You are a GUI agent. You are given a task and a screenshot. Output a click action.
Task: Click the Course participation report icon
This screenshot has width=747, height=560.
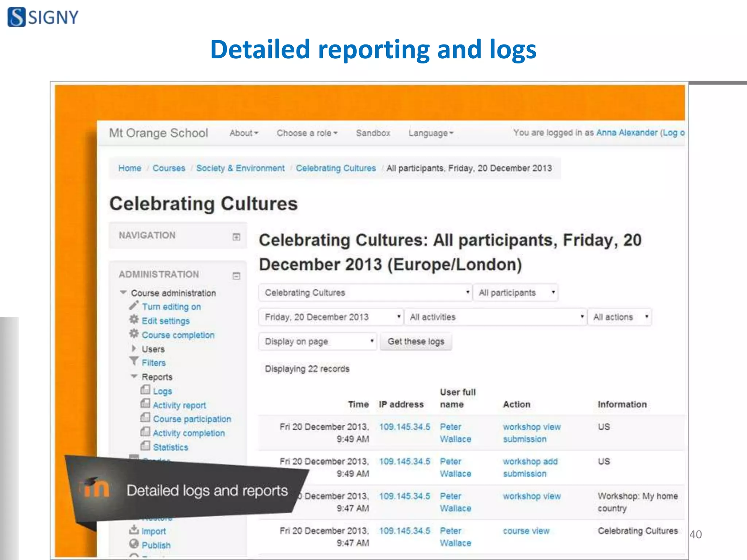click(x=145, y=417)
